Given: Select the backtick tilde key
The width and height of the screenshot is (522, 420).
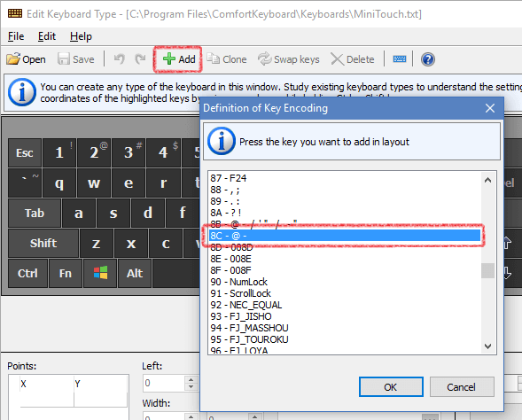Looking at the screenshot, I should (25, 183).
